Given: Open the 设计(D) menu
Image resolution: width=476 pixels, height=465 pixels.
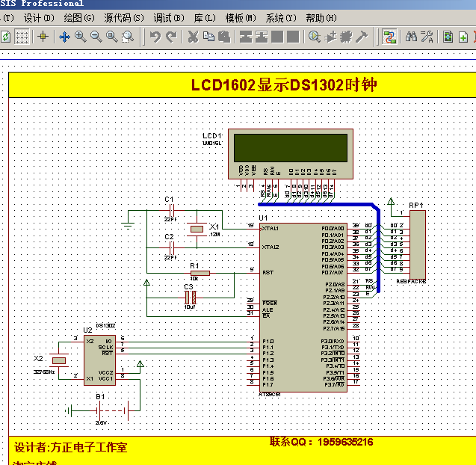Looking at the screenshot, I should tap(39, 18).
